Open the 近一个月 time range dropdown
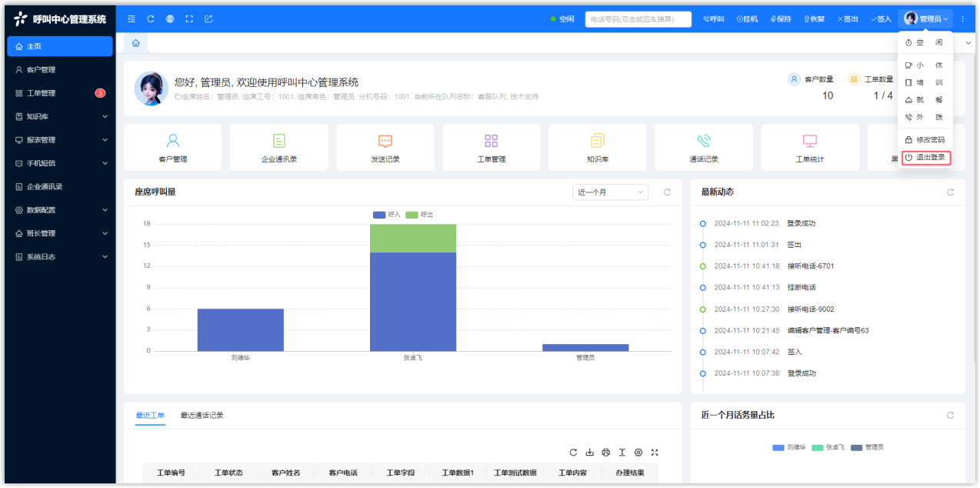Screen dimensions: 980x488 pos(610,192)
